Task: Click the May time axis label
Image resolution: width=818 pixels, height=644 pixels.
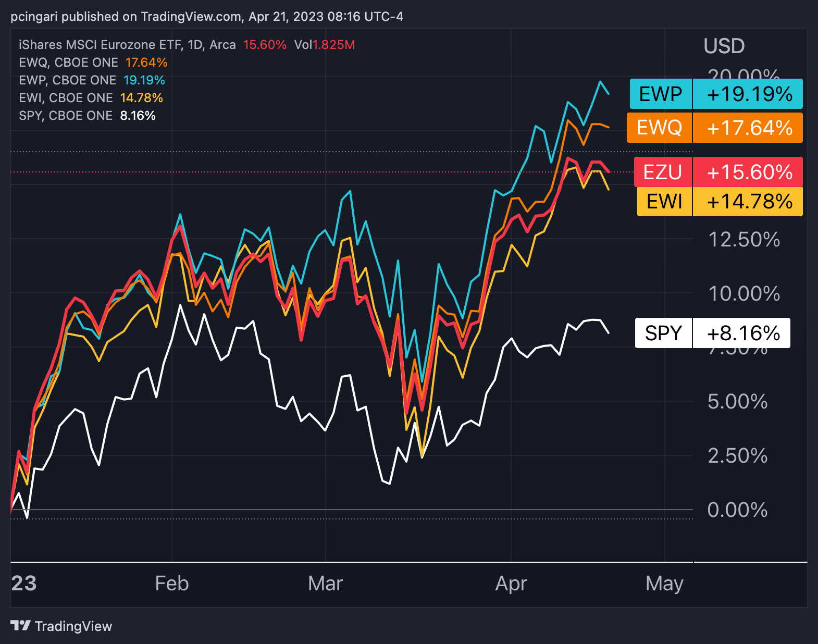Action: pos(664,585)
